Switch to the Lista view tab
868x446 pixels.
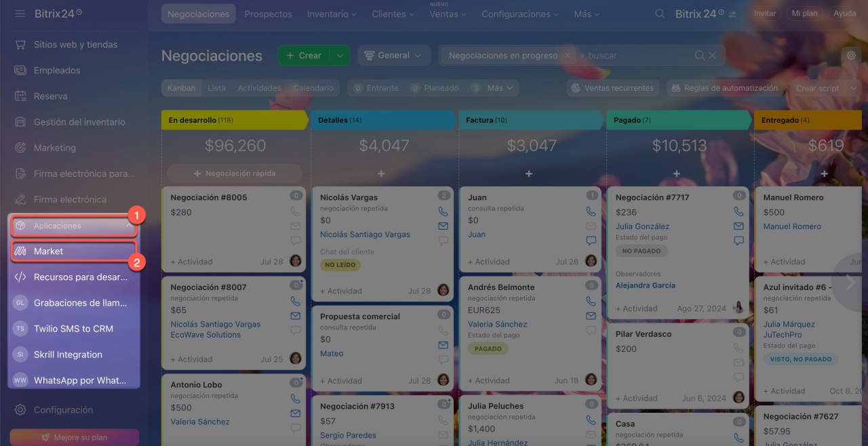pos(217,88)
